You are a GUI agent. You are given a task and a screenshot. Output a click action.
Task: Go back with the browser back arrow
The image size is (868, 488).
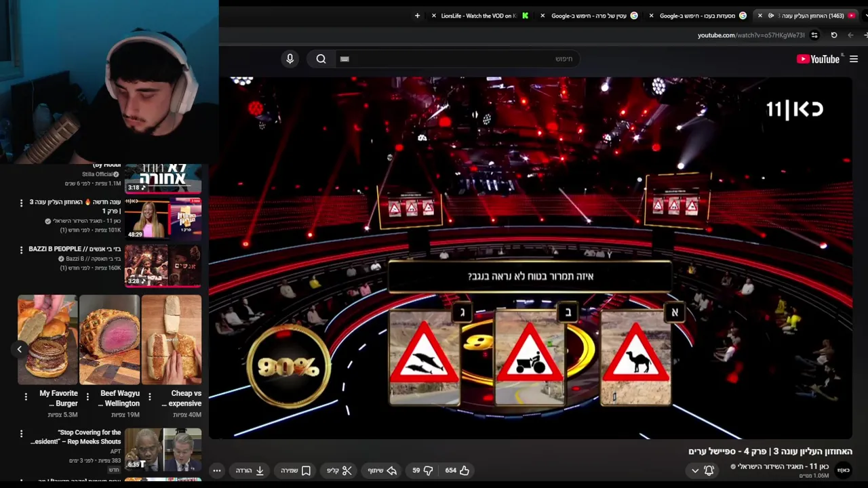(x=851, y=35)
